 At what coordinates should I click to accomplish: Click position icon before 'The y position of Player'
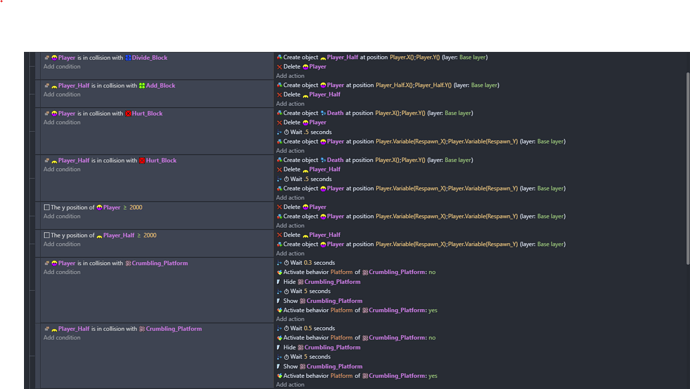coord(47,207)
